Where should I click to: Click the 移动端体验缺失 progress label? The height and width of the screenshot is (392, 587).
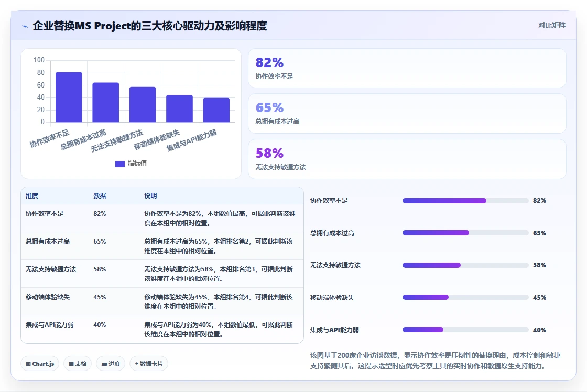point(332,298)
